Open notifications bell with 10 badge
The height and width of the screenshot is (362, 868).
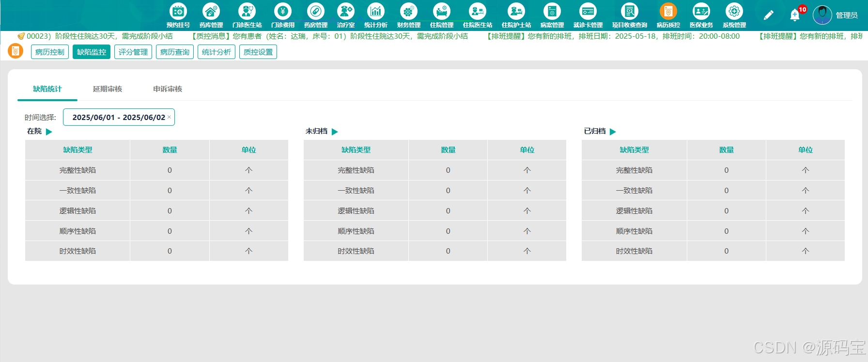795,15
